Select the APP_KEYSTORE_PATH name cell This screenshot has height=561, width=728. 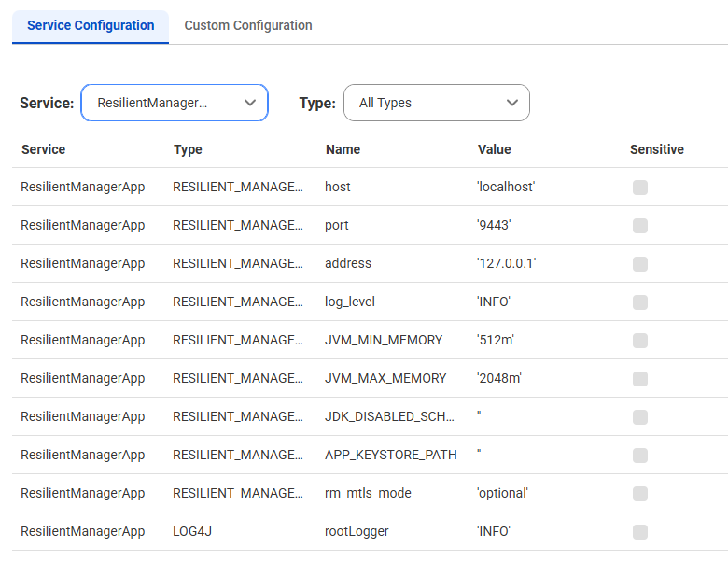point(391,455)
